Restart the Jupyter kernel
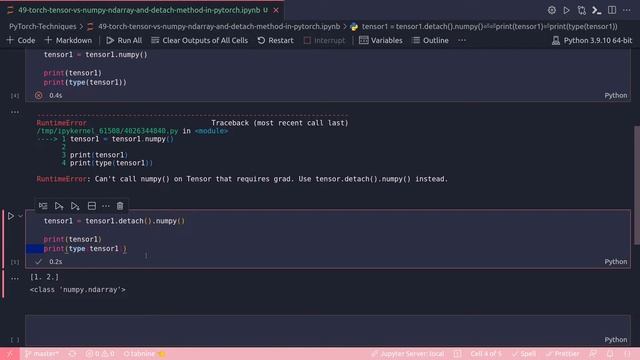The image size is (640, 360). pyautogui.click(x=276, y=40)
